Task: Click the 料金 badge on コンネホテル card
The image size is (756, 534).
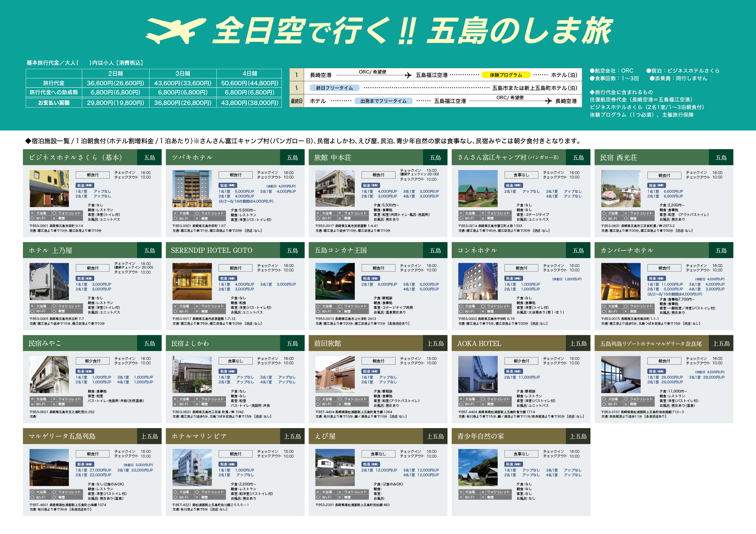Action: click(x=514, y=278)
